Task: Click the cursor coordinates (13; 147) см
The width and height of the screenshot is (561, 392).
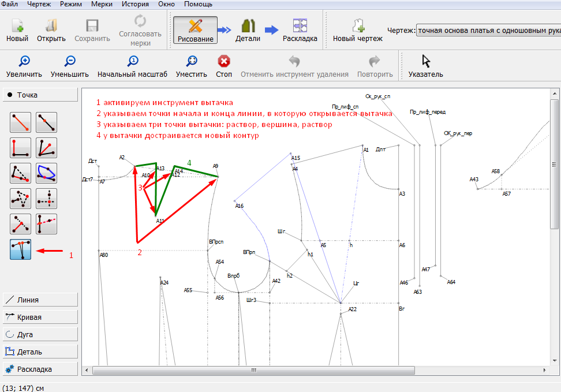Action: [x=23, y=388]
